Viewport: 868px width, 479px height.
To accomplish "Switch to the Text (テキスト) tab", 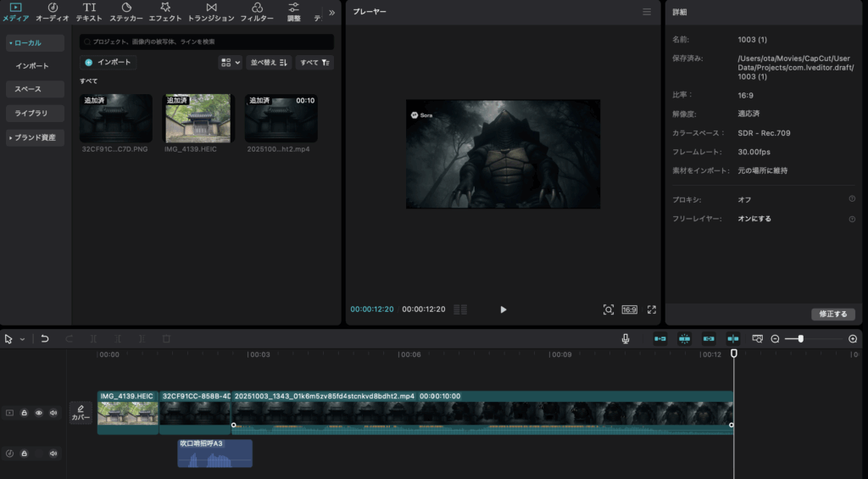I will pos(89,12).
